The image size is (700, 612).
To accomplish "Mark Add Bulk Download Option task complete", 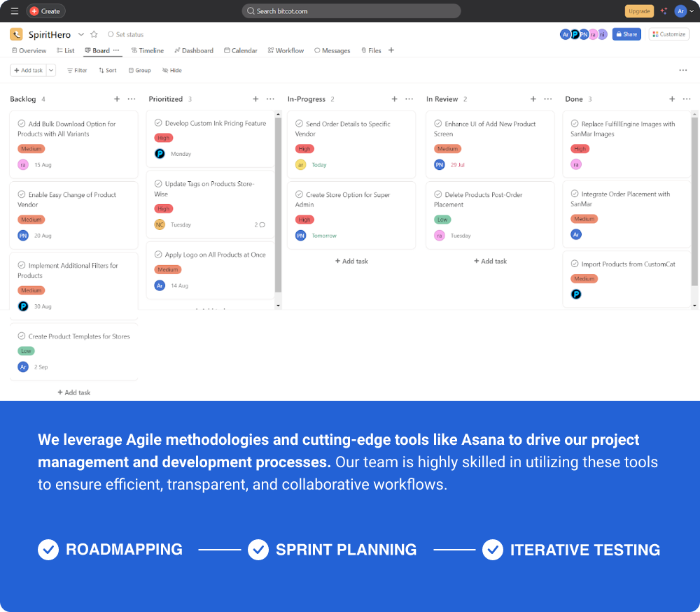I will click(x=22, y=124).
